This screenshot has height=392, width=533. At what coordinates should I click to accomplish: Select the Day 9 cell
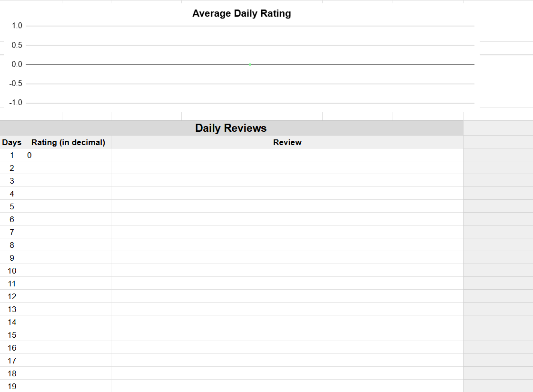[x=12, y=258]
